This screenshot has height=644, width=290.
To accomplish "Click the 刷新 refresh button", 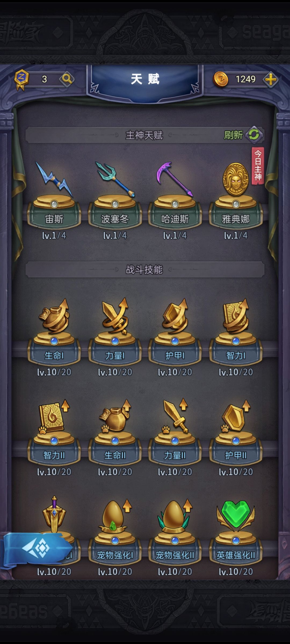I will [243, 135].
